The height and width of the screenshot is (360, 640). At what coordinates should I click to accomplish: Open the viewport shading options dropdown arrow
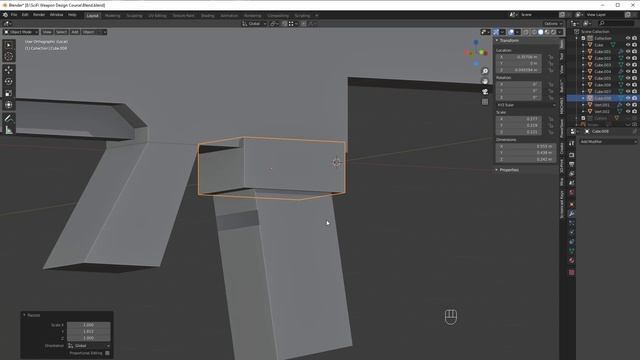coord(560,32)
